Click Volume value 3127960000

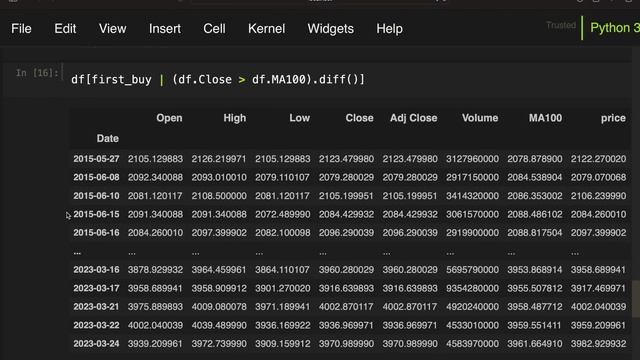click(x=472, y=159)
